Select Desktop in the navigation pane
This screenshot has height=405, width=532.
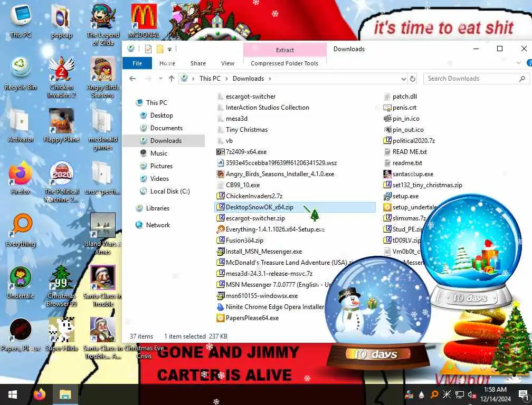pos(161,115)
